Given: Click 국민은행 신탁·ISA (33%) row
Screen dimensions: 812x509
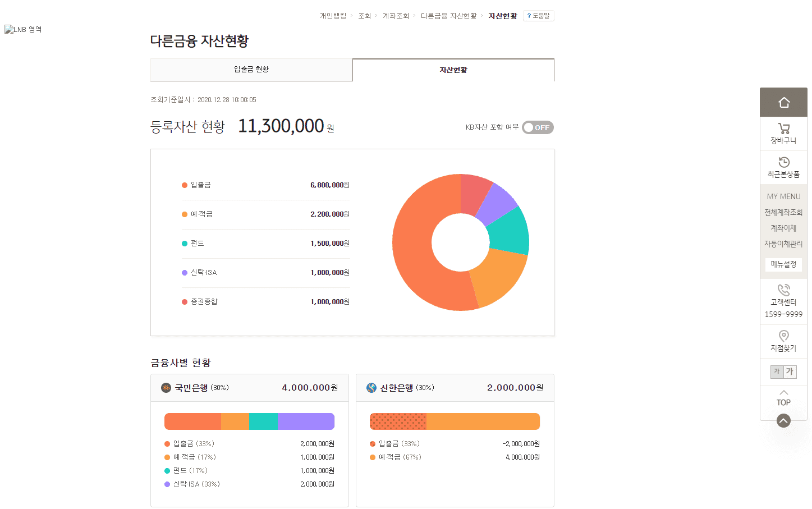Looking at the screenshot, I should 249,484.
